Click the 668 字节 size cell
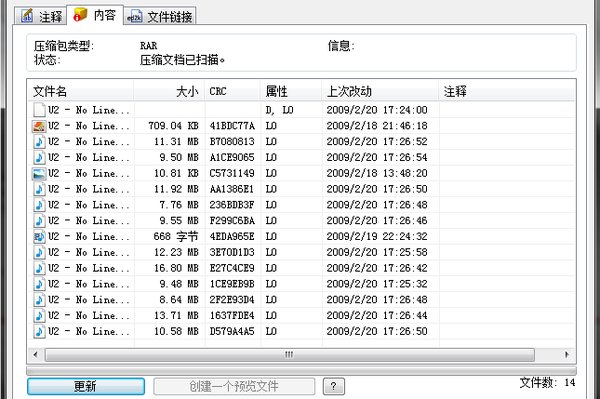The height and width of the screenshot is (399, 600). click(x=176, y=236)
